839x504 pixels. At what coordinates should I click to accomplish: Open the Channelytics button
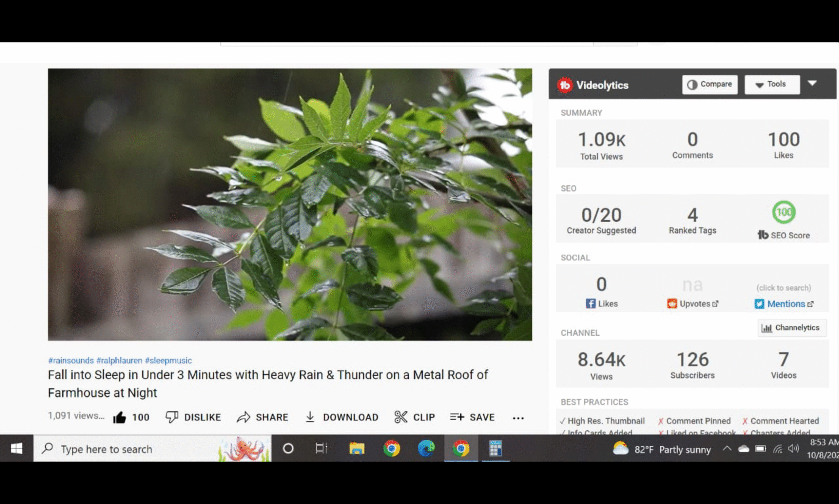(792, 328)
